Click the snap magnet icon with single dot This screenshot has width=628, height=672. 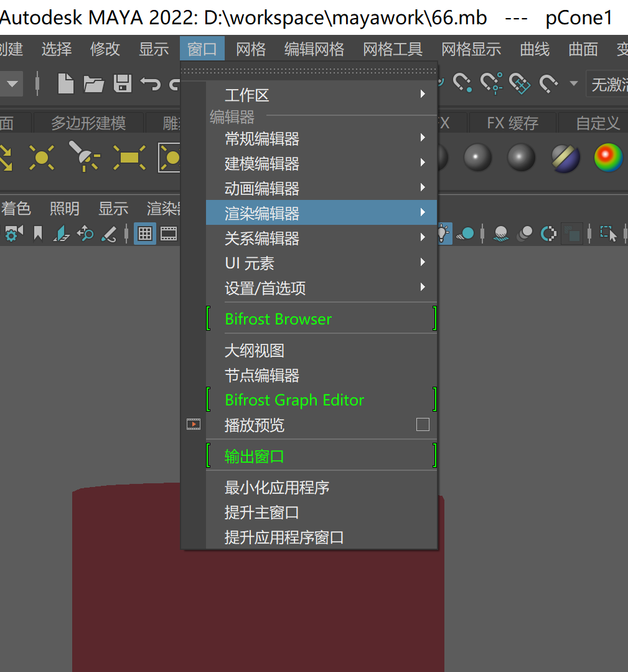pyautogui.click(x=463, y=83)
